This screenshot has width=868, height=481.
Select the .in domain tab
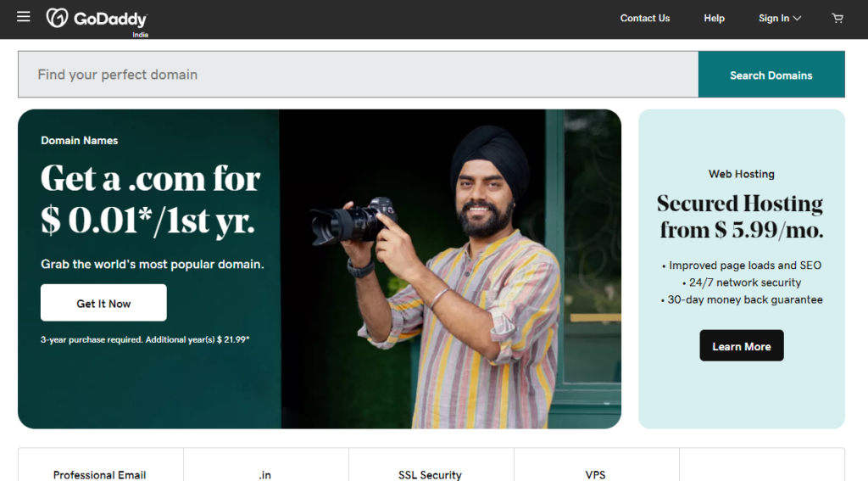(x=265, y=474)
